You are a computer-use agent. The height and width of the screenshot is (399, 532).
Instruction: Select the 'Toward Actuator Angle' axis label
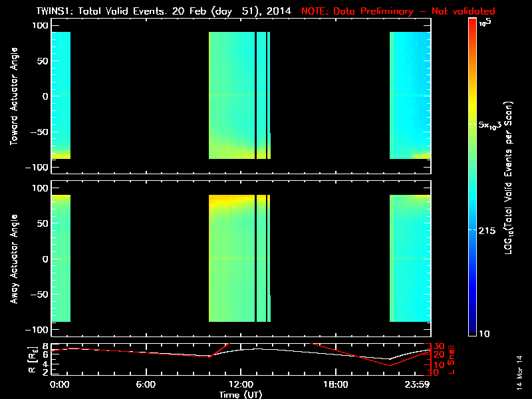pos(13,96)
